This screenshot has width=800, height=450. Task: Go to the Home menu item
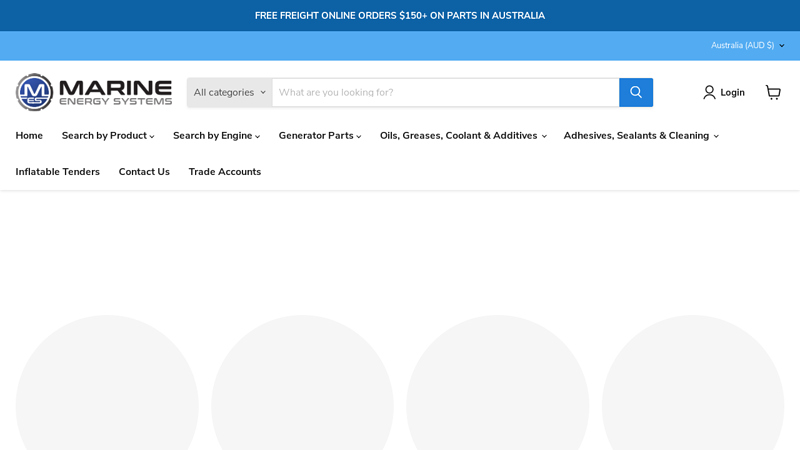point(29,136)
